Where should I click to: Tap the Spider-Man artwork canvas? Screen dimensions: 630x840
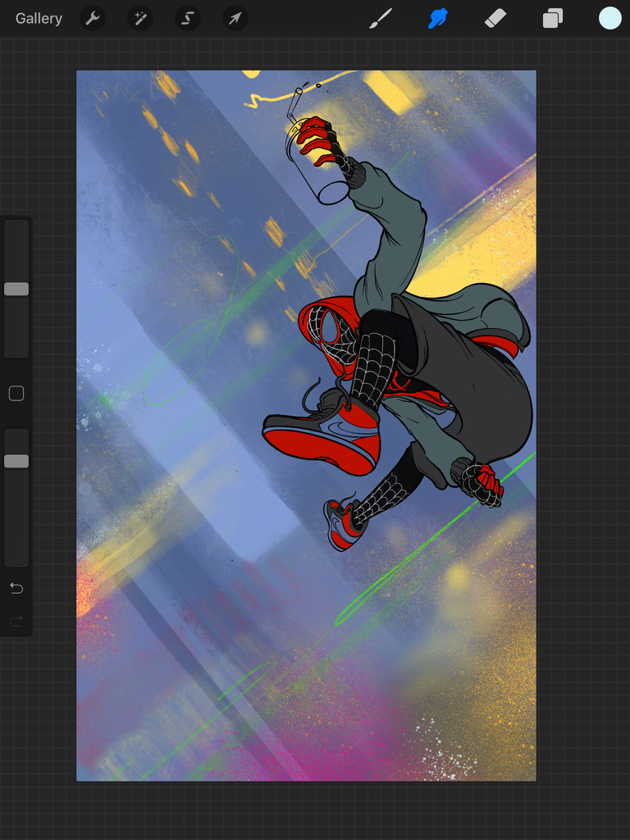(306, 426)
